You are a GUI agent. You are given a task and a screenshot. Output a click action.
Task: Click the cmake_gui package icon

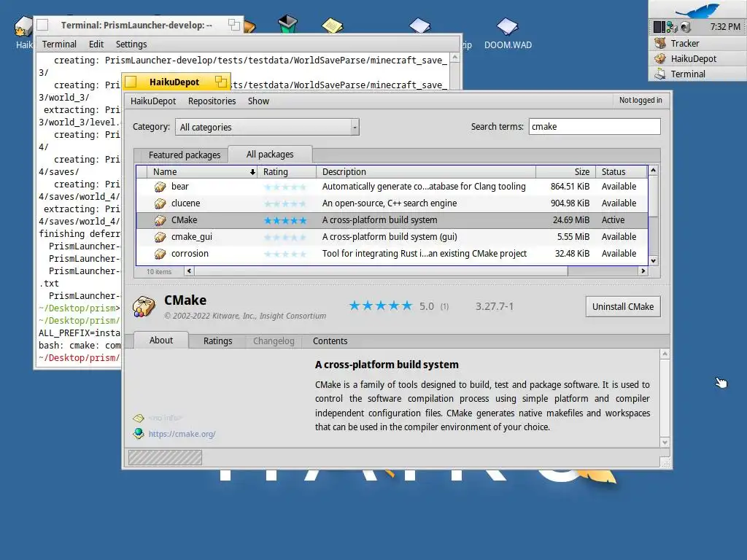pyautogui.click(x=160, y=237)
